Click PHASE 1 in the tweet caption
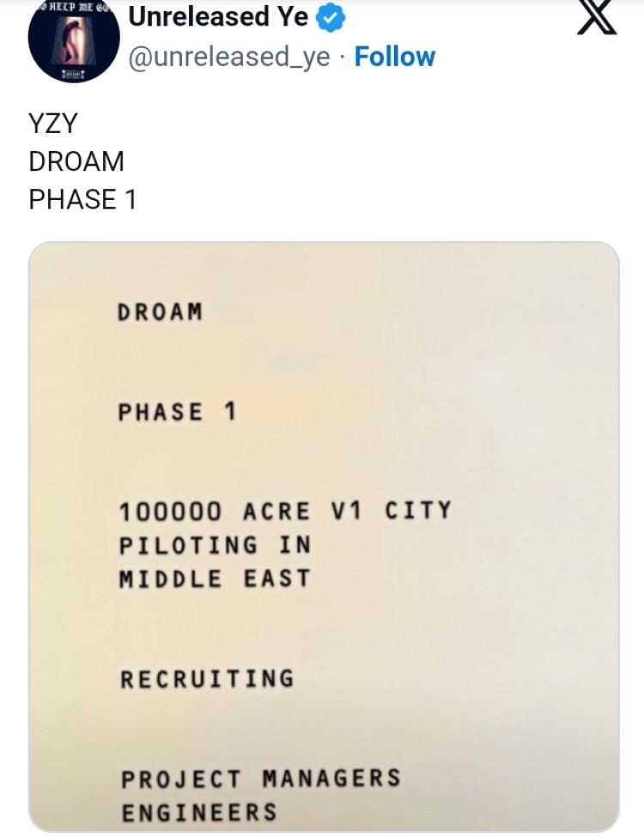This screenshot has height=837, width=644. click(x=82, y=199)
